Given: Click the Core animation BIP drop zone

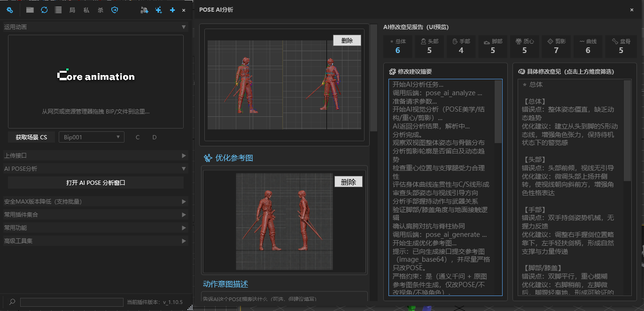Looking at the screenshot, I should click(x=96, y=82).
